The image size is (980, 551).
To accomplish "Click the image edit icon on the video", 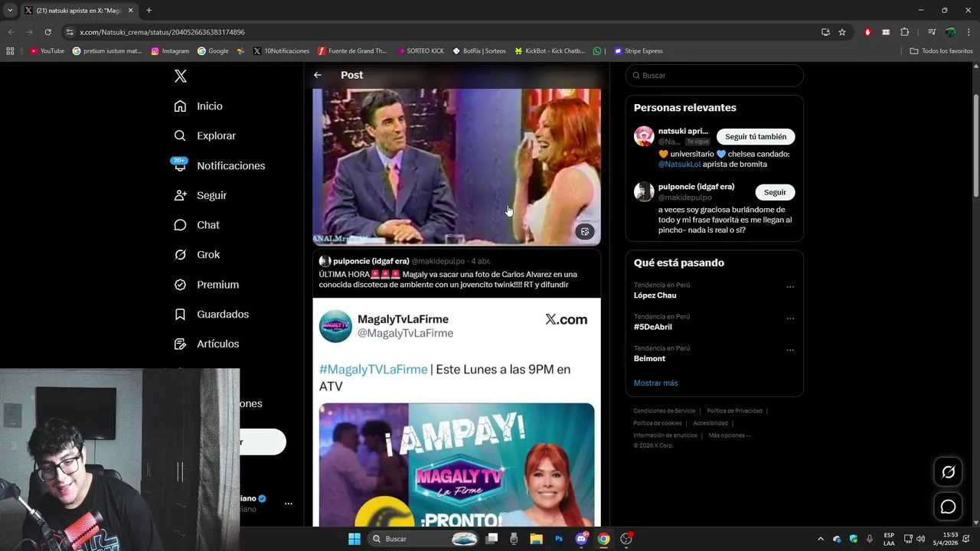I will coord(585,232).
